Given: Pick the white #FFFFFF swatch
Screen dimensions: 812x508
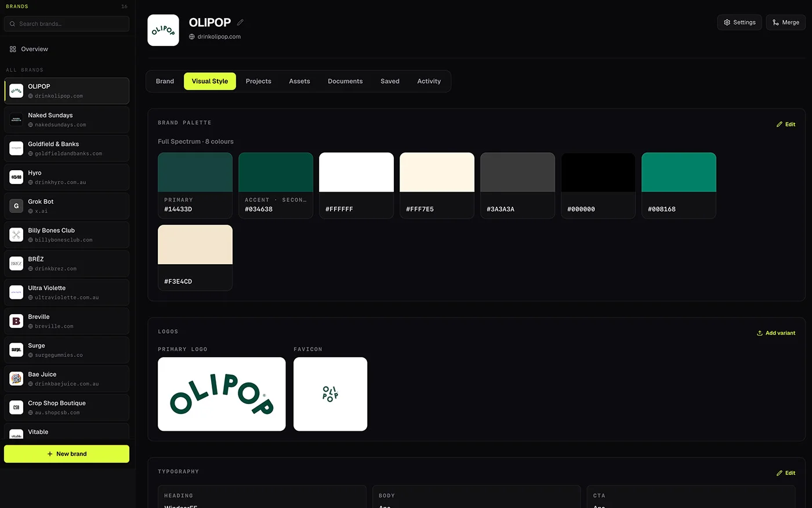Looking at the screenshot, I should pyautogui.click(x=356, y=186).
